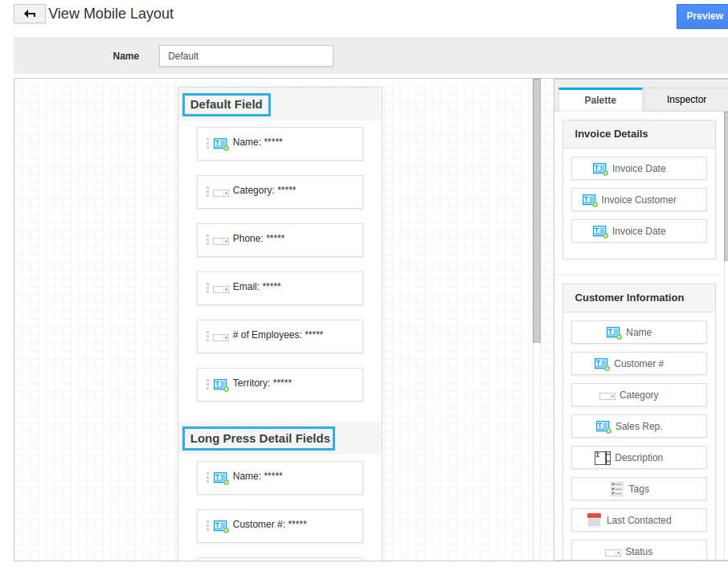Click the Preview button
728x567 pixels.
[x=703, y=16]
